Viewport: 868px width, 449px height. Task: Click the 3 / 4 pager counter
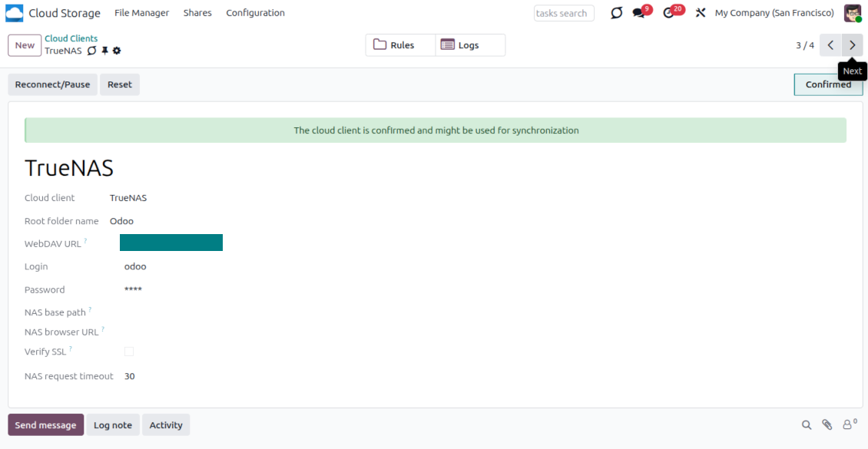click(805, 45)
